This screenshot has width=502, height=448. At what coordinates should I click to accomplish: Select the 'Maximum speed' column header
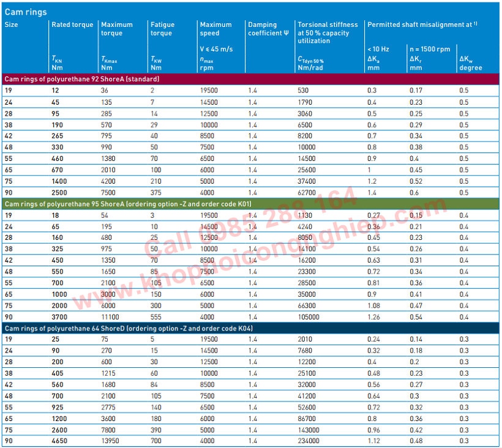pos(216,29)
